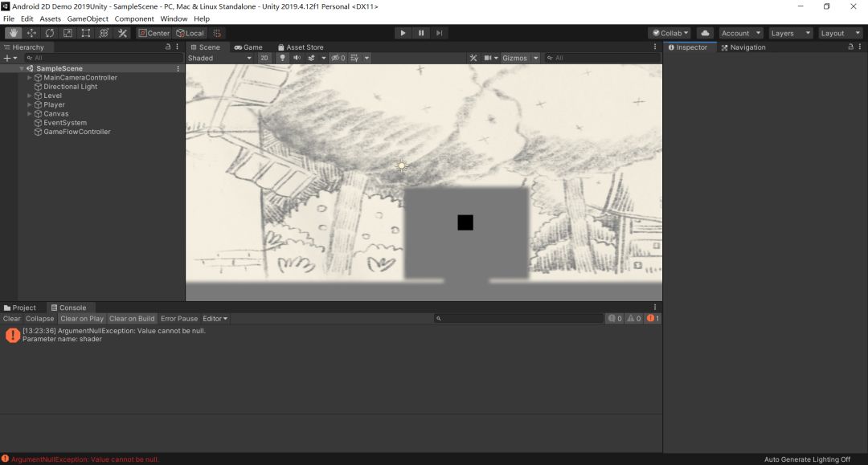The height and width of the screenshot is (465, 868).
Task: Select the Hand tool in toolbar
Action: tap(13, 33)
